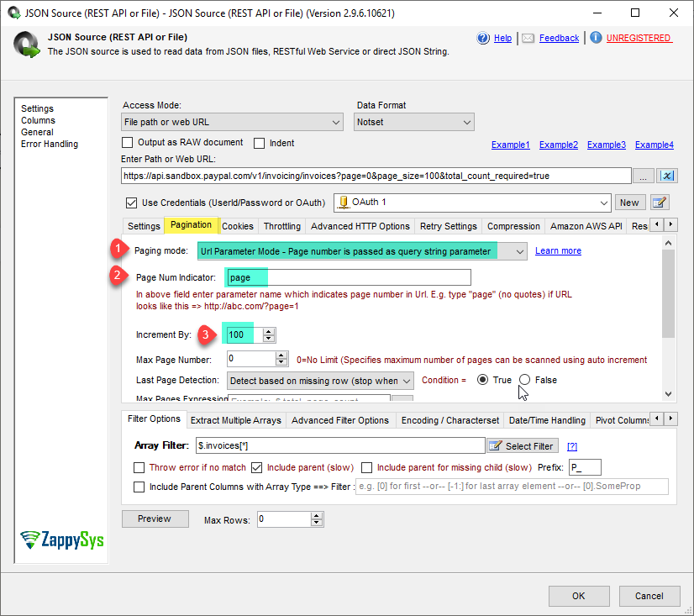Click the Prefix input field
The width and height of the screenshot is (694, 616).
tap(585, 467)
